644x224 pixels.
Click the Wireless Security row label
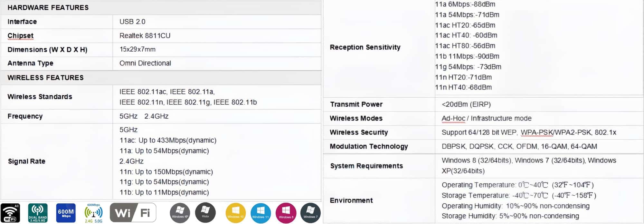point(359,132)
